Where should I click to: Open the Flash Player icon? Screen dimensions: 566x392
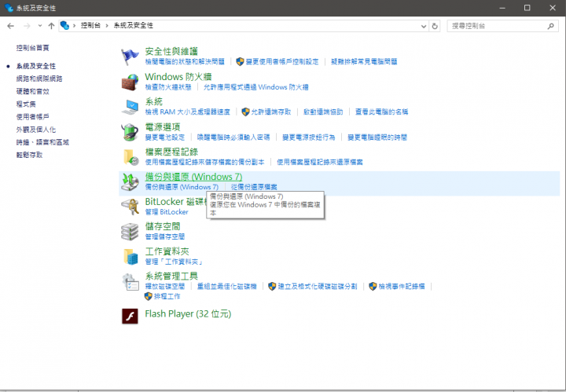pos(130,317)
